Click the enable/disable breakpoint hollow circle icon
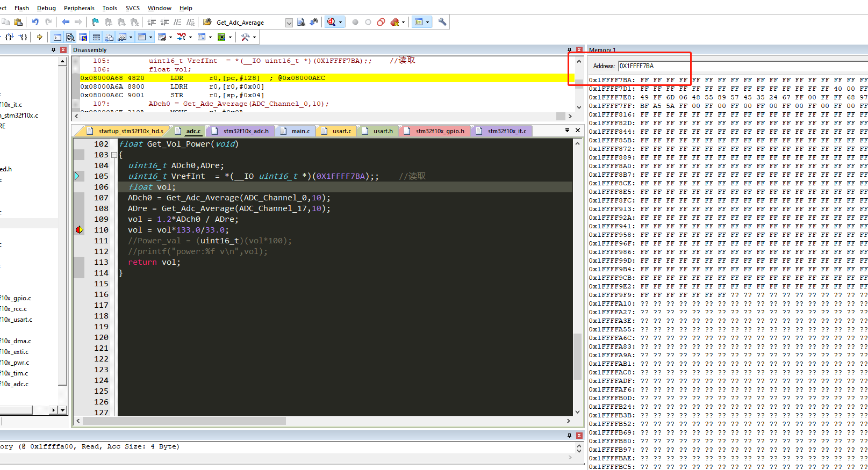Viewport: 868px width, 470px height. click(x=368, y=22)
